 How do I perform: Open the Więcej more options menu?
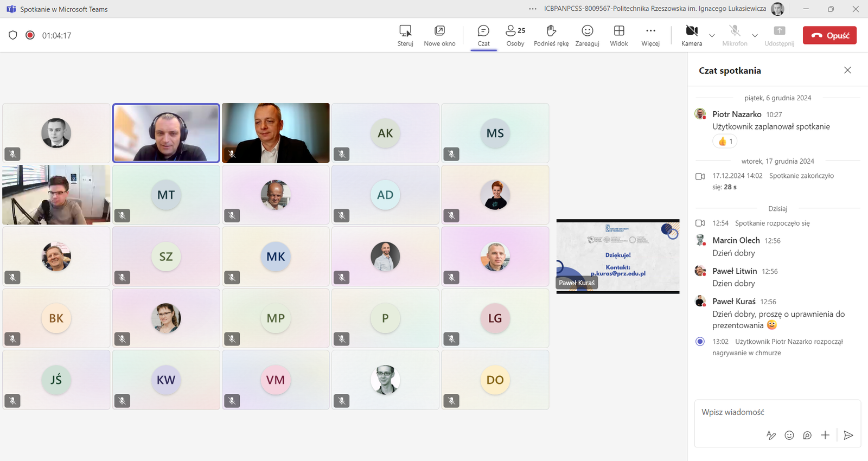(x=650, y=35)
